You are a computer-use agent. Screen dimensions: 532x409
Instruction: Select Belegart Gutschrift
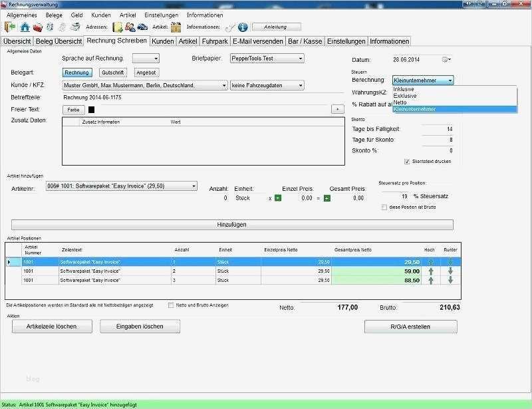coord(112,72)
